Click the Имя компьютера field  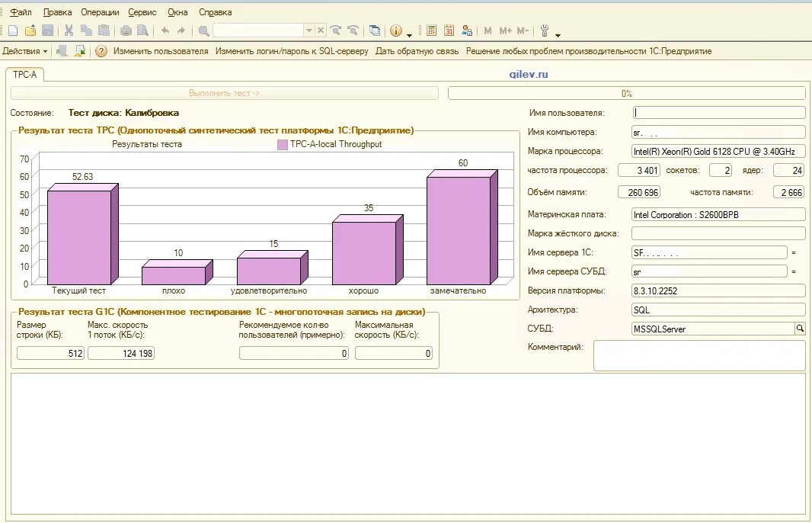(x=719, y=132)
